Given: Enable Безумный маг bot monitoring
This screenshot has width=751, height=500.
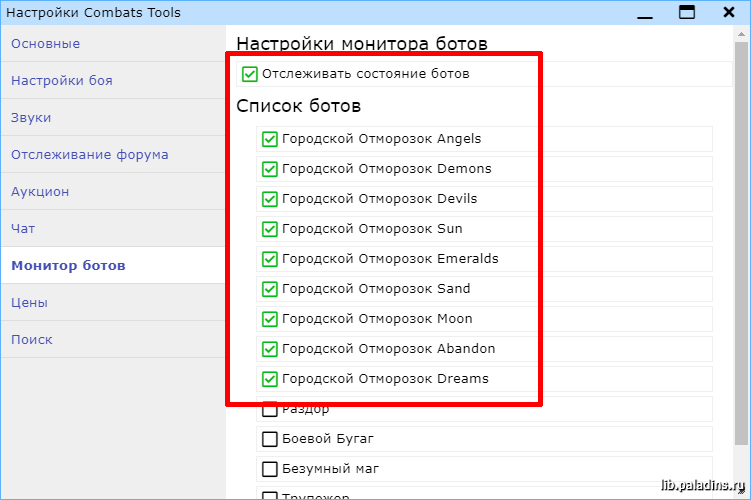Looking at the screenshot, I should click(x=269, y=469).
